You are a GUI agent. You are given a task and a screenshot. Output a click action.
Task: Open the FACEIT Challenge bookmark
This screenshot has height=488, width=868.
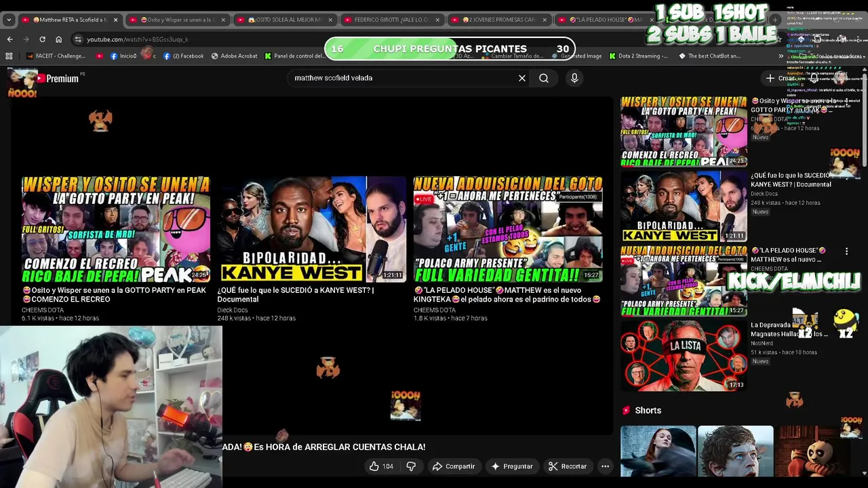tap(56, 56)
